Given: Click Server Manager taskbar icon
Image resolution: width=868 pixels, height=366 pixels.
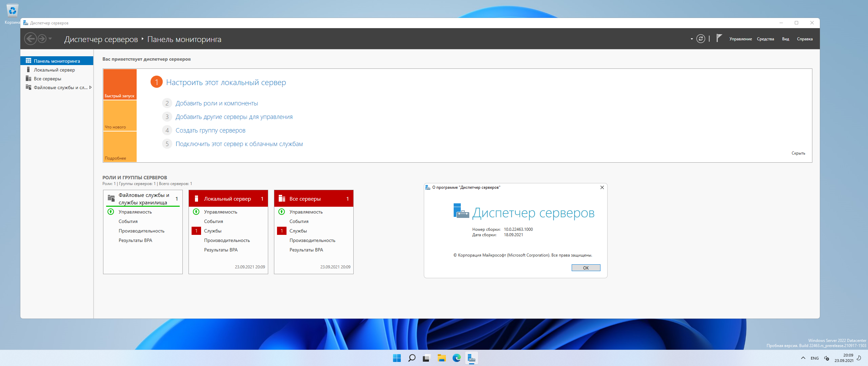Looking at the screenshot, I should pos(471,358).
